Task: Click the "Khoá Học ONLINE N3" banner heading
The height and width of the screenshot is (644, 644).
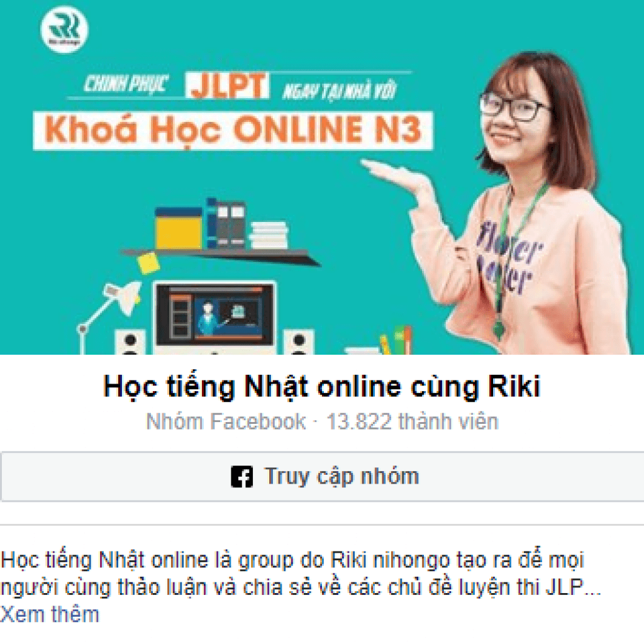Action: [x=233, y=130]
